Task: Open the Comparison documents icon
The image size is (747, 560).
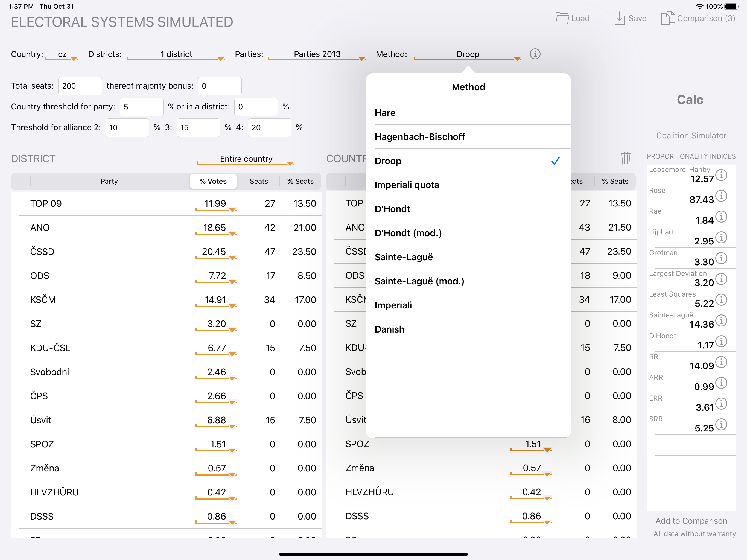Action: click(668, 18)
